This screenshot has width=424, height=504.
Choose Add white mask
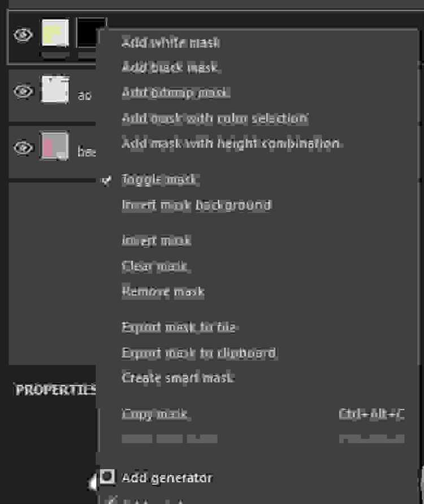[171, 42]
